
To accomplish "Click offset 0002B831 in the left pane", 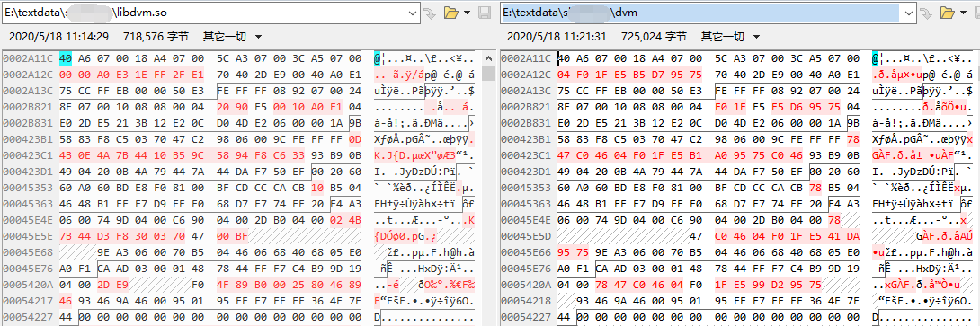I will (x=28, y=123).
